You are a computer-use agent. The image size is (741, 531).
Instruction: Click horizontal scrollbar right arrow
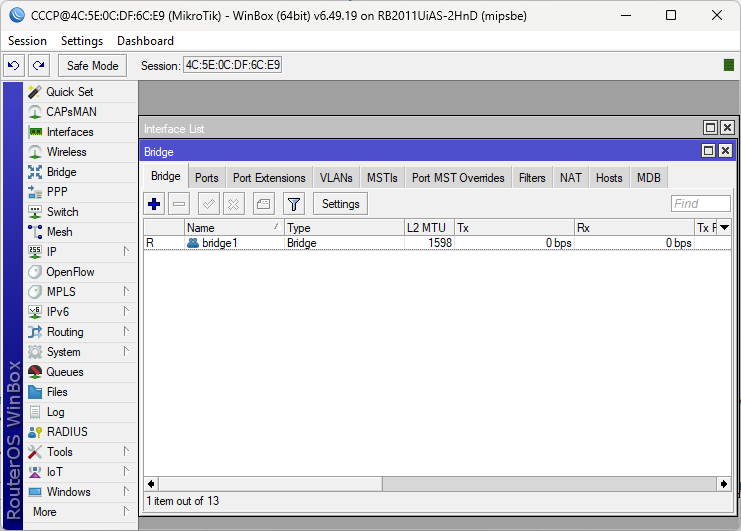point(724,484)
